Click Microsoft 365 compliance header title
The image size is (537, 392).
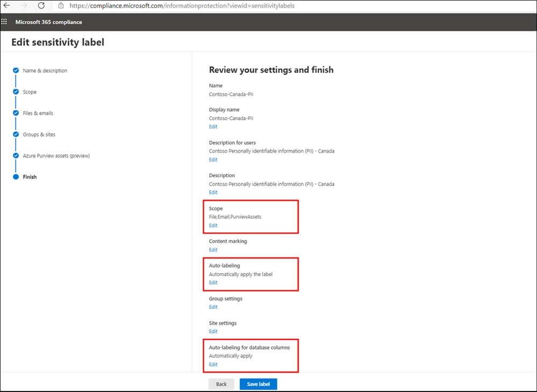[x=48, y=22]
